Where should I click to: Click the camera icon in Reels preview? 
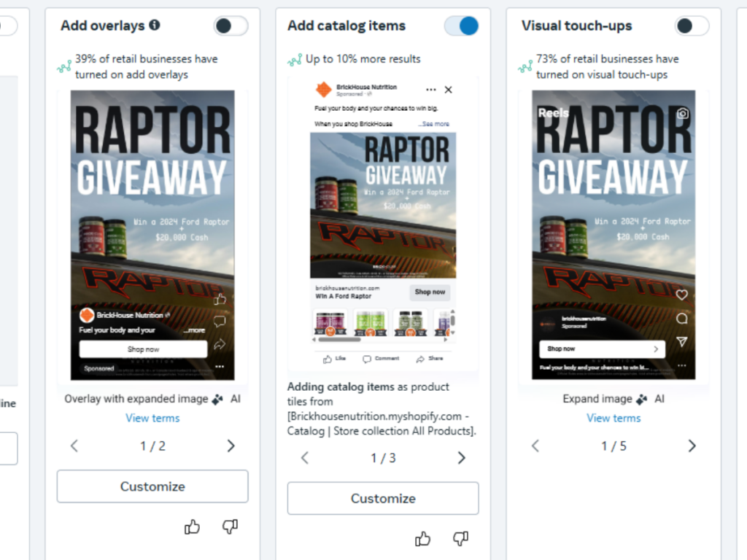683,113
